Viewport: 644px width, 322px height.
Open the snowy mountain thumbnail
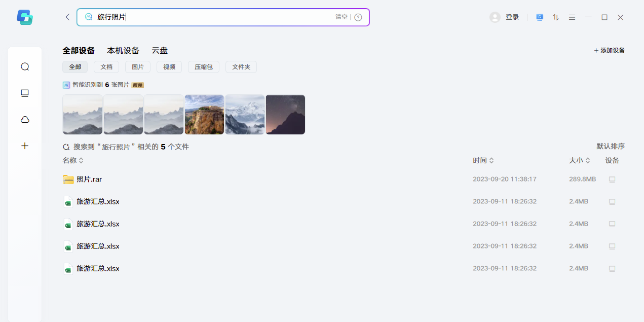[245, 115]
